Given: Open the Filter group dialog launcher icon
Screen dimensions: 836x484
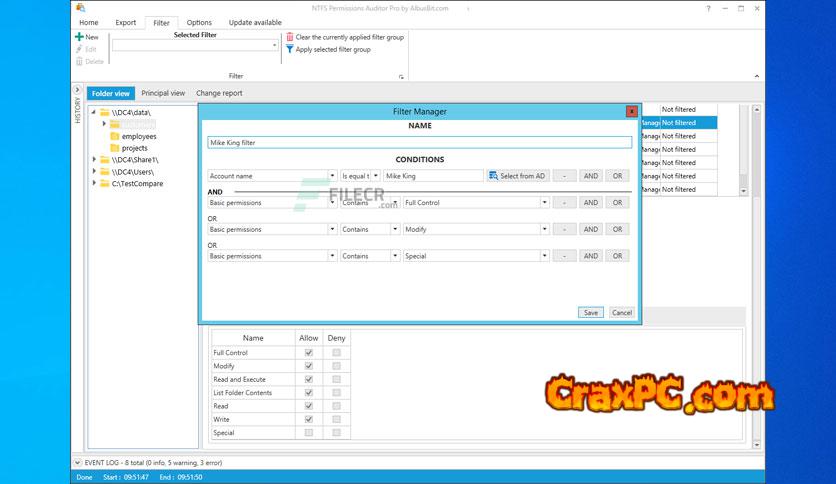Looking at the screenshot, I should pyautogui.click(x=401, y=76).
